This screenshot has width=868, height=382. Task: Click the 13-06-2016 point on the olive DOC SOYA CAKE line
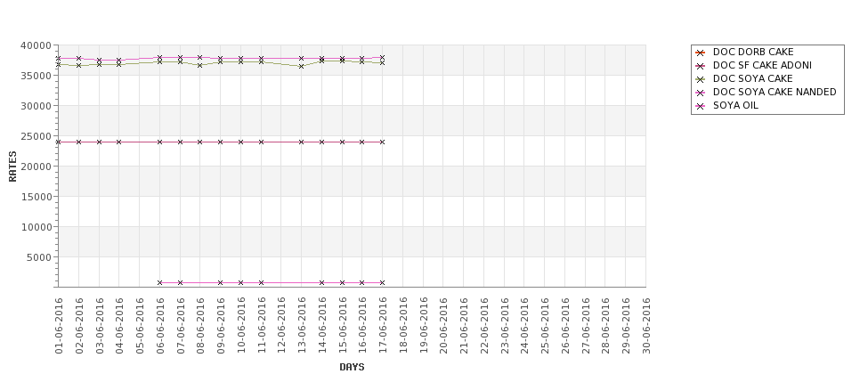tap(301, 66)
